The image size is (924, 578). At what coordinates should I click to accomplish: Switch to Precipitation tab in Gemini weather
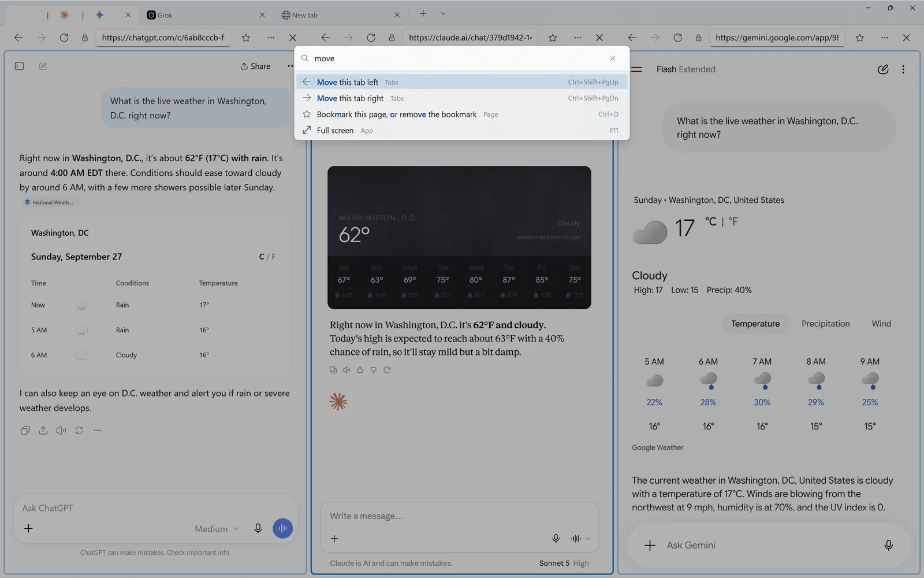pos(825,324)
